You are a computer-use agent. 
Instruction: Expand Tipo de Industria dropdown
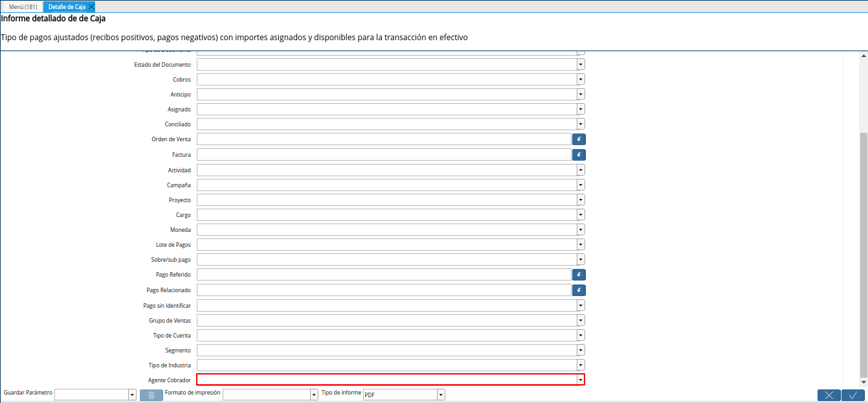click(581, 365)
